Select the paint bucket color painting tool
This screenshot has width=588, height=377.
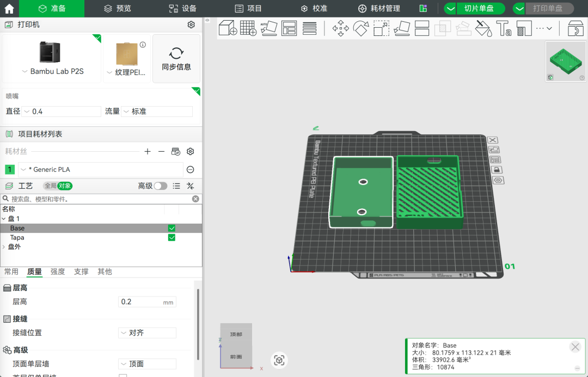pos(483,28)
